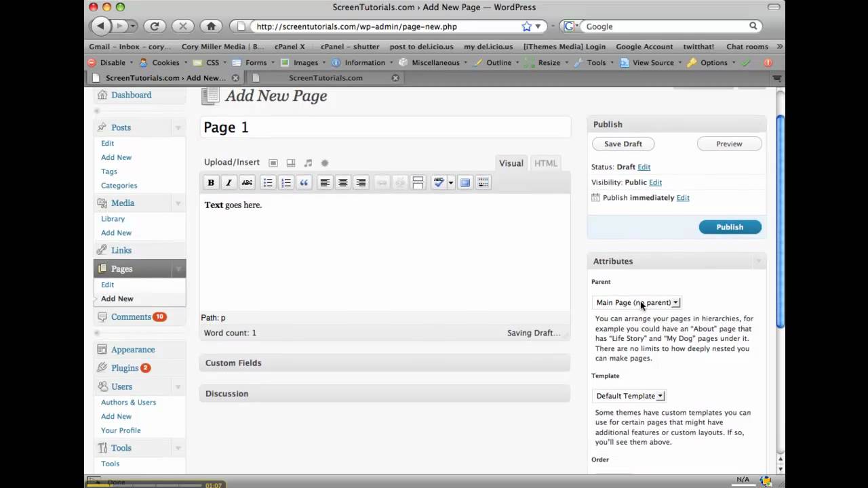
Task: Toggle bold formatting in editor toolbar
Action: click(x=211, y=182)
